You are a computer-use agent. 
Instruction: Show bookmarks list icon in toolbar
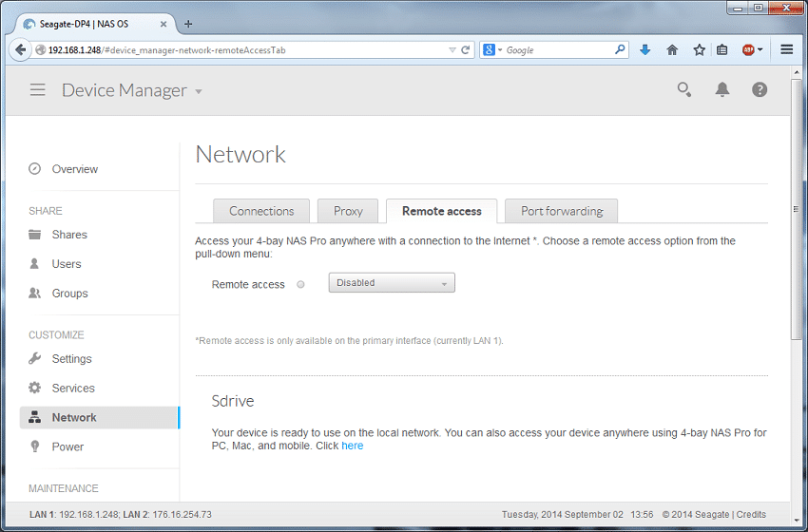tap(721, 50)
